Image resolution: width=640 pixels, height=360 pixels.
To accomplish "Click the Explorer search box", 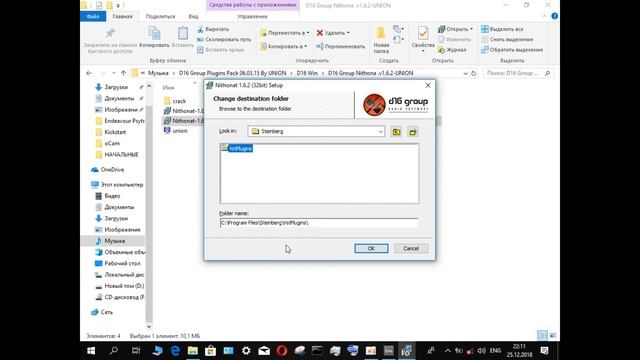I will 518,73.
